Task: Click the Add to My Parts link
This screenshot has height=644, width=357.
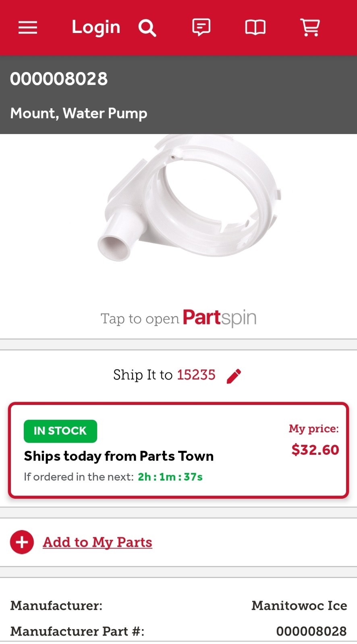Action: coord(97,542)
